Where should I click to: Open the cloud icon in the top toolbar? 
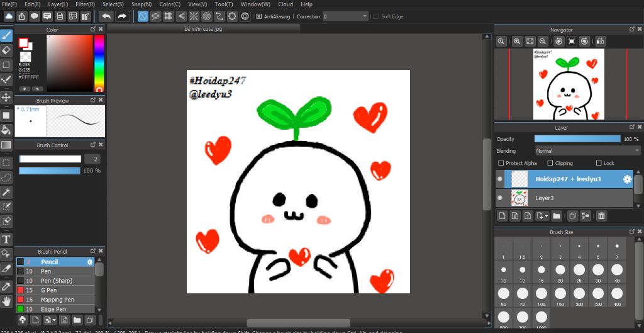[x=9, y=16]
